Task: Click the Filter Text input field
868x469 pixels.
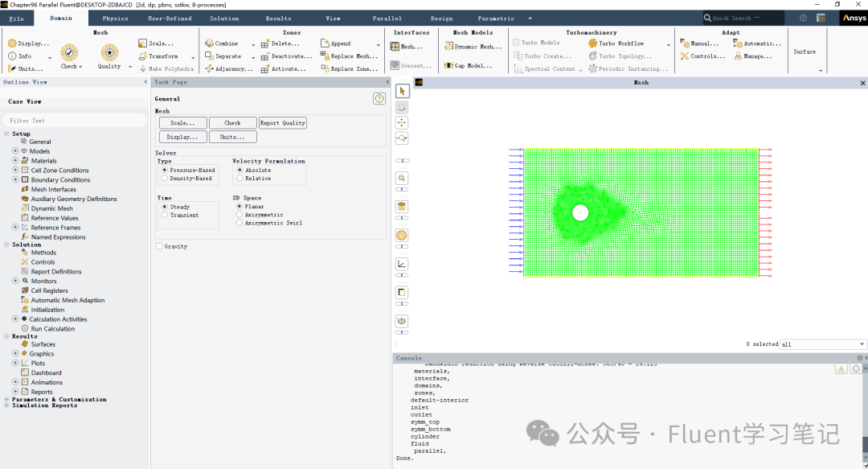Action: tap(75, 121)
